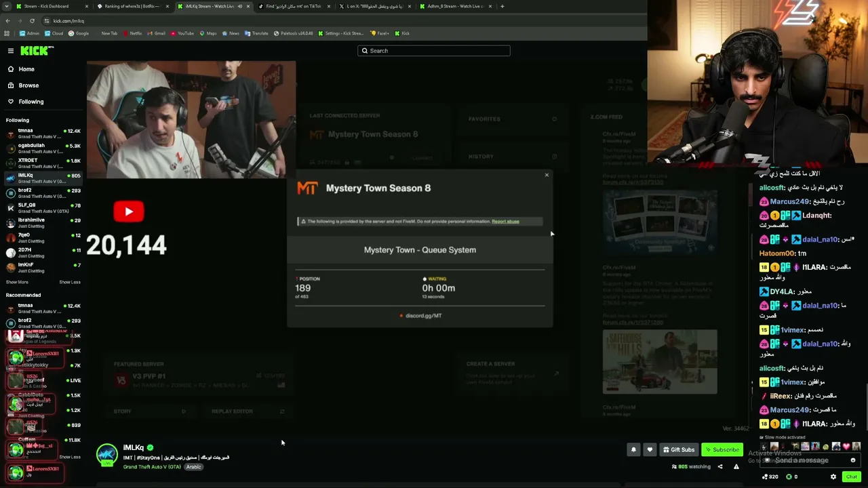The image size is (868, 488).
Task: Open the Admin bookmark
Action: [x=29, y=33]
